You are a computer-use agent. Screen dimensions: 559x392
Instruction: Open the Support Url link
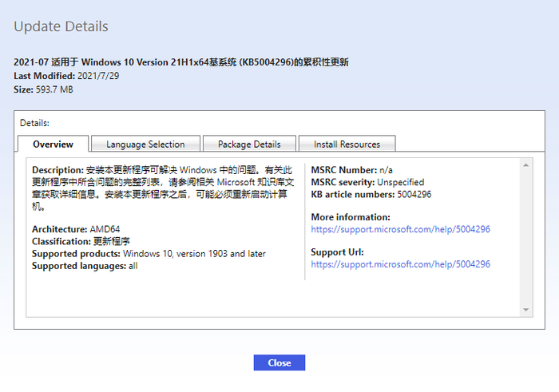point(400,264)
